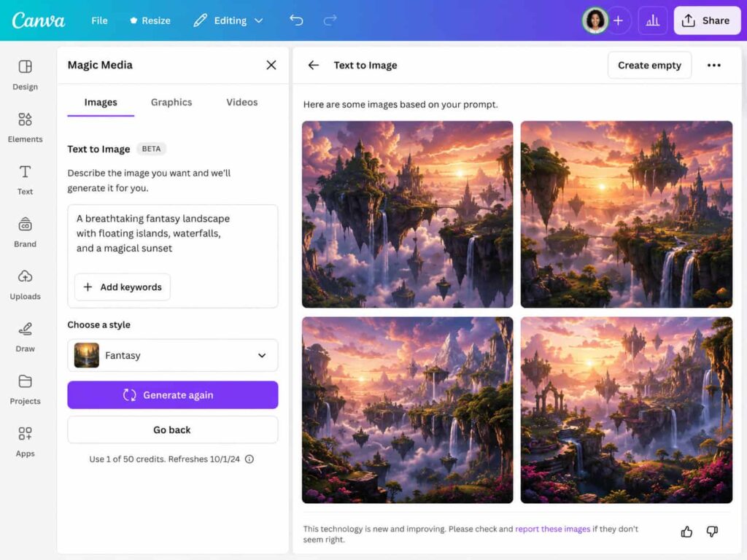Redo the last action
The height and width of the screenshot is (560, 747).
point(330,20)
